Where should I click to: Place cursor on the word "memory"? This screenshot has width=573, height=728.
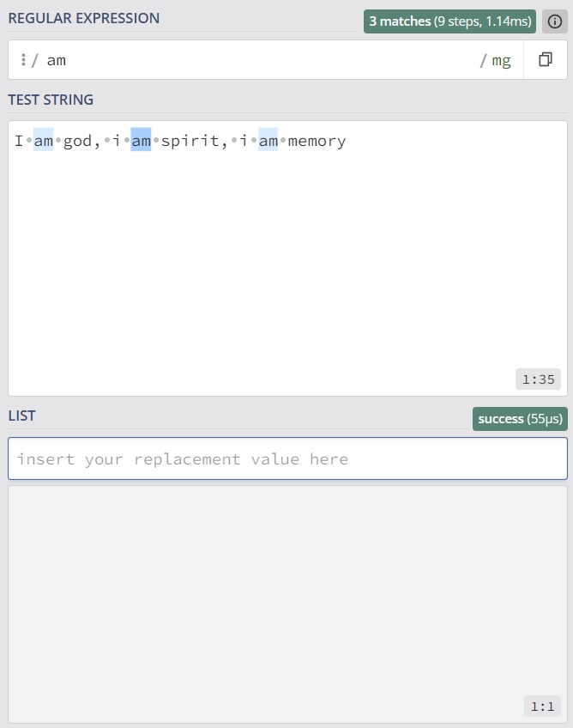317,141
